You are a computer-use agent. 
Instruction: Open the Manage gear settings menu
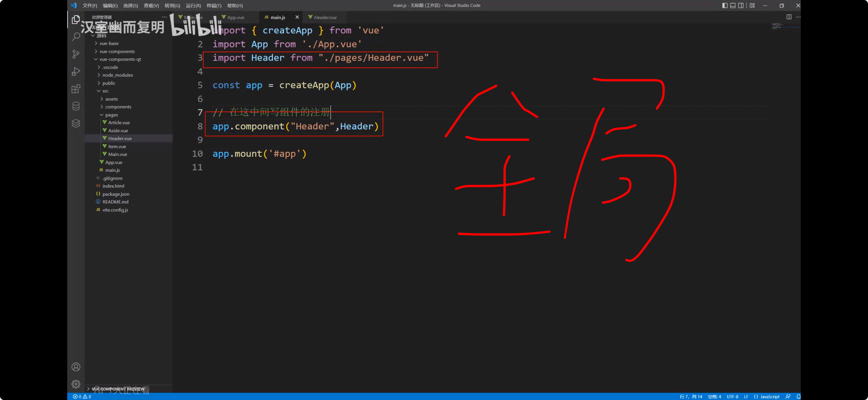pos(76,384)
